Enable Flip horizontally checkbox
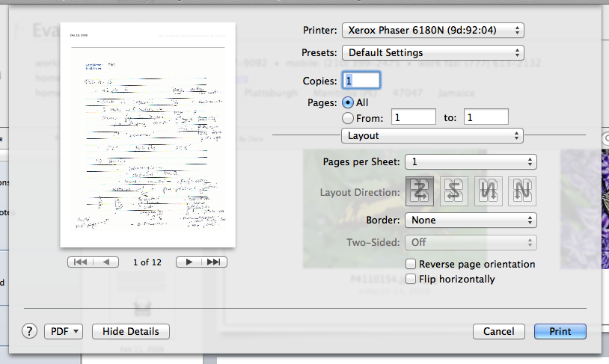The height and width of the screenshot is (364, 609). click(411, 279)
